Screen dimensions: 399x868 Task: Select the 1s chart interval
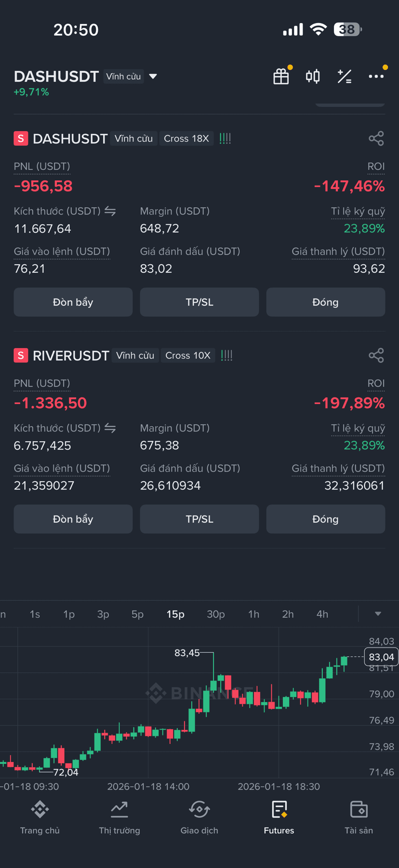pos(35,614)
